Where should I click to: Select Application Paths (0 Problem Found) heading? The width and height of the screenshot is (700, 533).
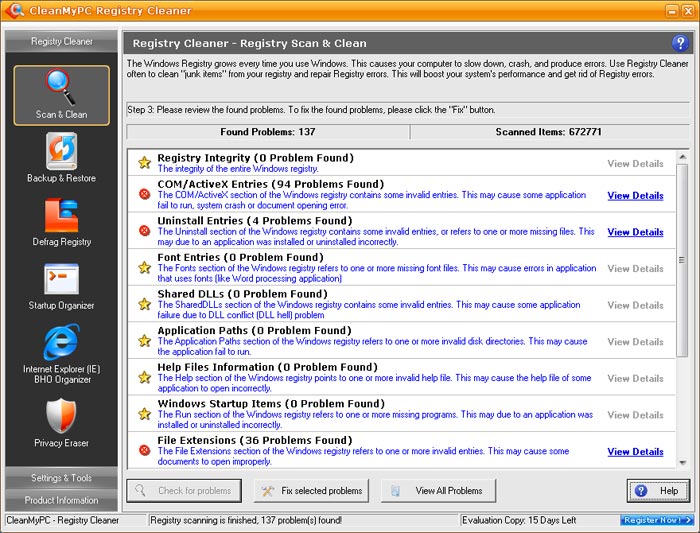point(254,330)
